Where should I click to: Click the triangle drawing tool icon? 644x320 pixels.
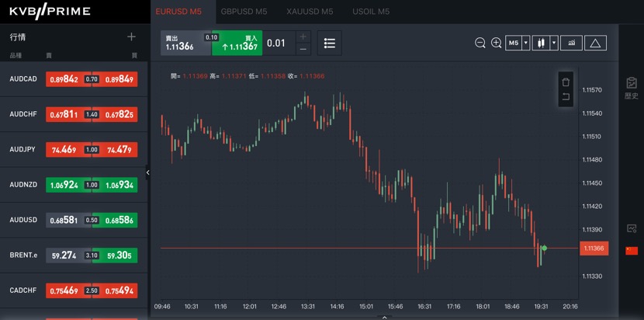click(x=595, y=43)
